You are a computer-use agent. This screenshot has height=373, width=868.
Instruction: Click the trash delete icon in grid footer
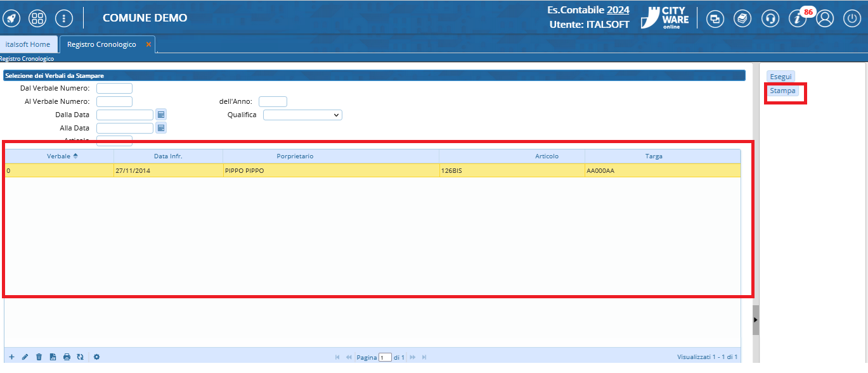point(39,357)
